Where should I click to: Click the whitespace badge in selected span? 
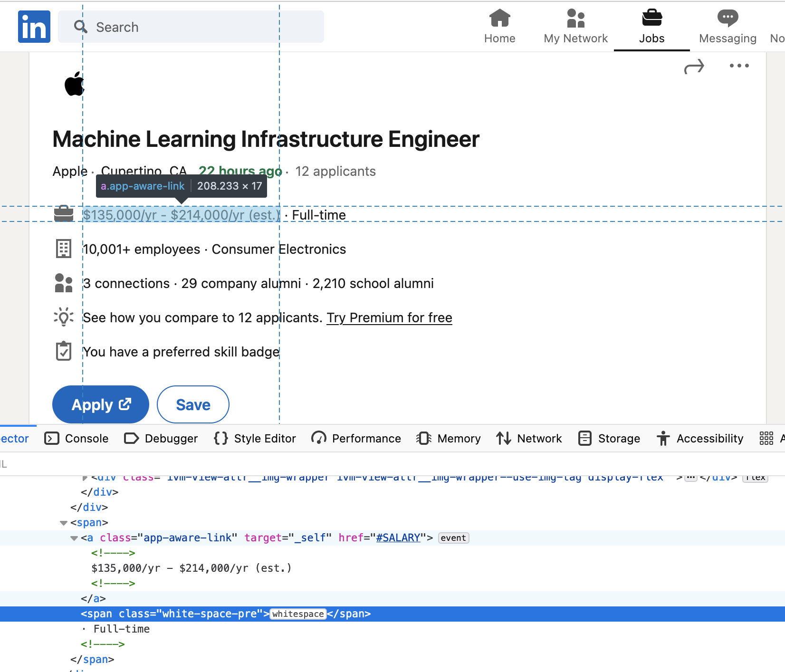point(298,614)
